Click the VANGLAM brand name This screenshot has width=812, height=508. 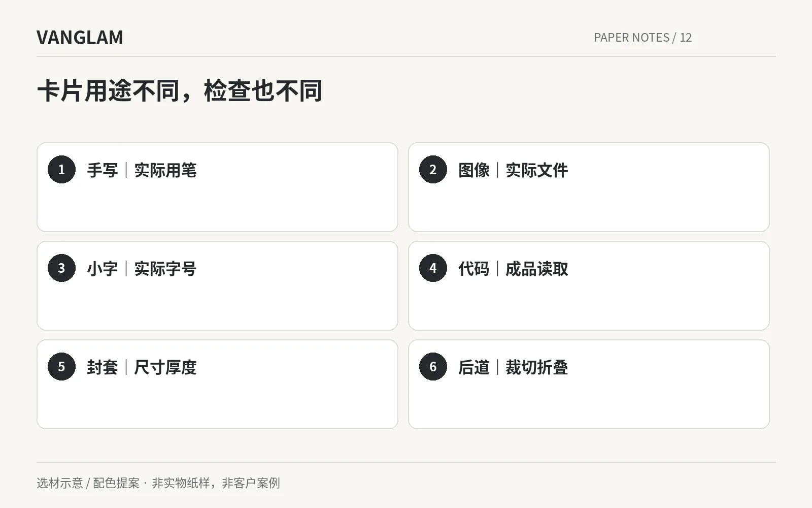[80, 38]
